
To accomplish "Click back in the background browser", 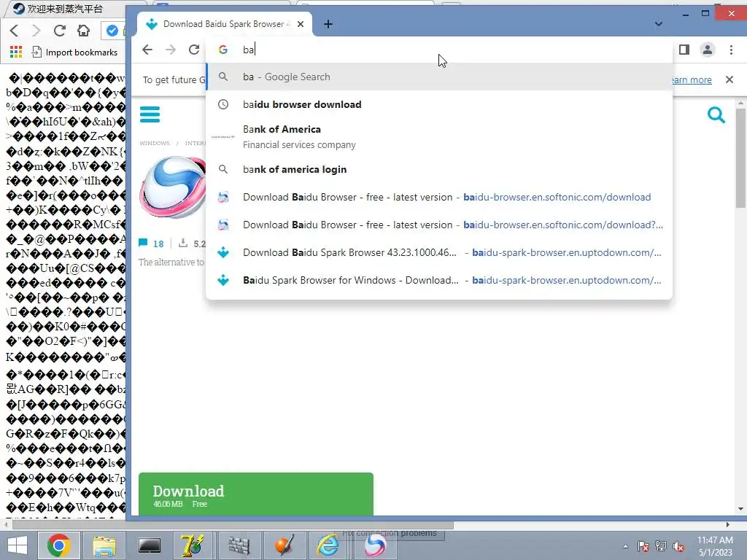I will 15,31.
